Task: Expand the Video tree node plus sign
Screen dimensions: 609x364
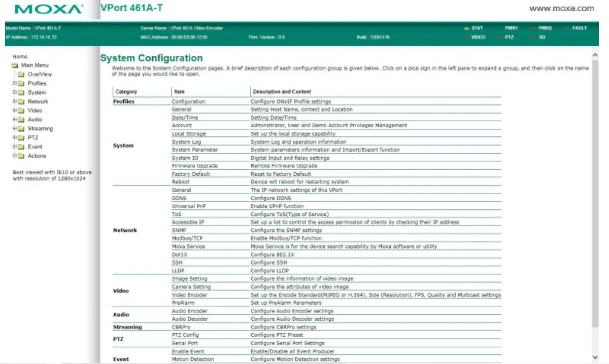Action: point(15,111)
